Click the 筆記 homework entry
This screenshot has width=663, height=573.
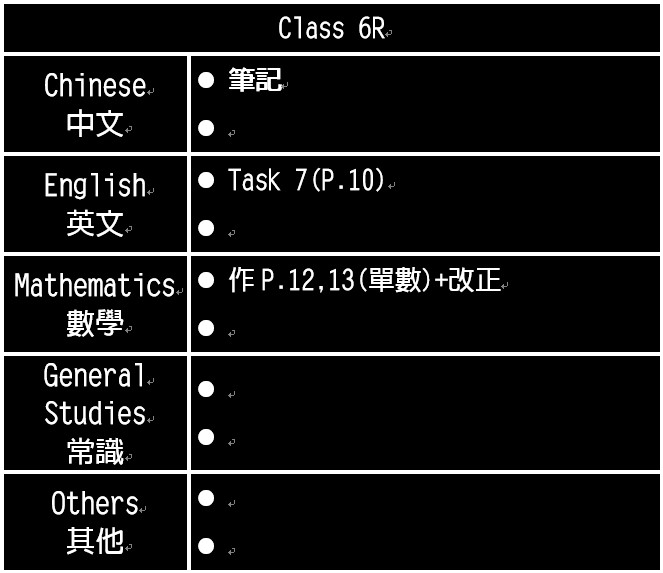(255, 80)
